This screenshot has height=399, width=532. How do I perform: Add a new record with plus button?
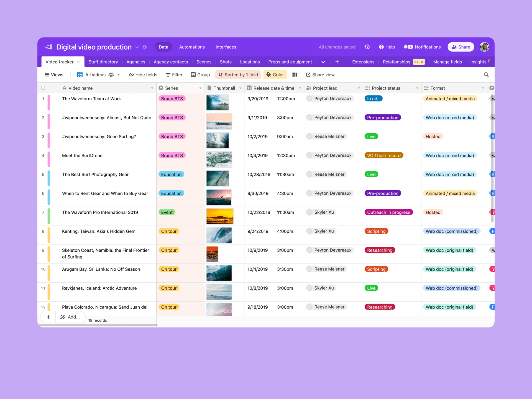tap(48, 317)
